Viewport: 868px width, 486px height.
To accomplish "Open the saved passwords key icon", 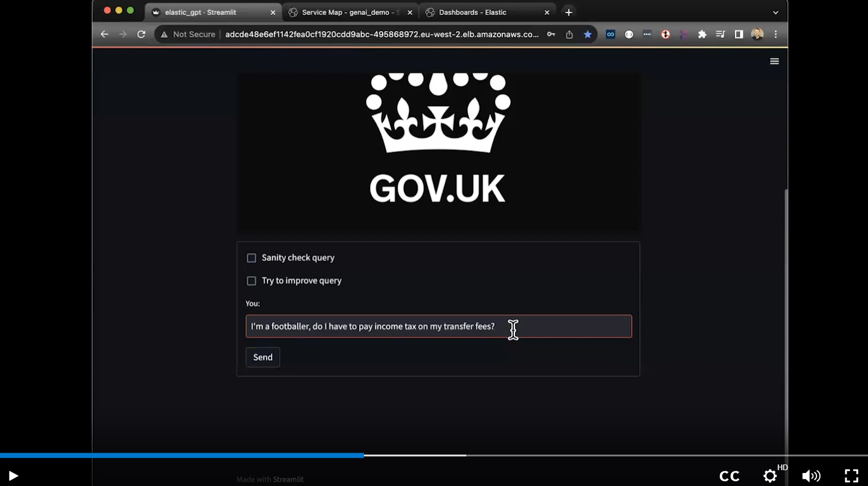I will pyautogui.click(x=551, y=35).
